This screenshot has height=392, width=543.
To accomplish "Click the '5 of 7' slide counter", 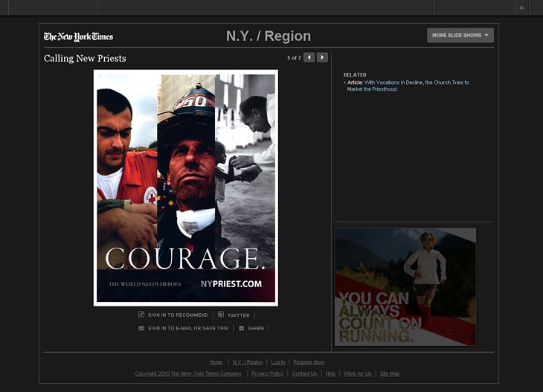I will click(294, 58).
